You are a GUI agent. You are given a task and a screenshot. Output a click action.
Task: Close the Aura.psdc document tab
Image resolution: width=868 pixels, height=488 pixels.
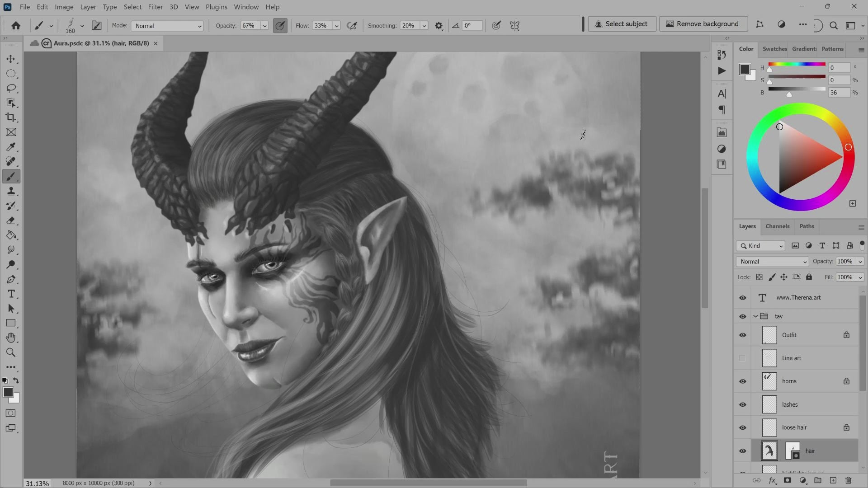point(156,43)
